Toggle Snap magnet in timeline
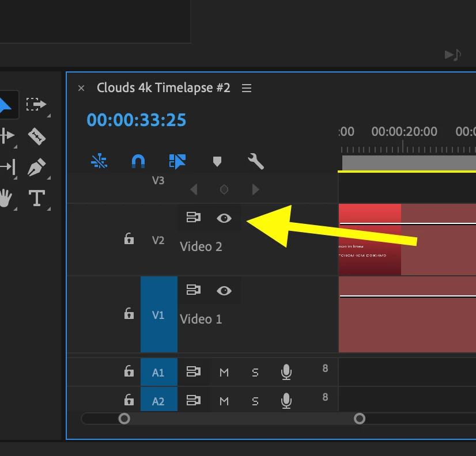 pyautogui.click(x=138, y=161)
